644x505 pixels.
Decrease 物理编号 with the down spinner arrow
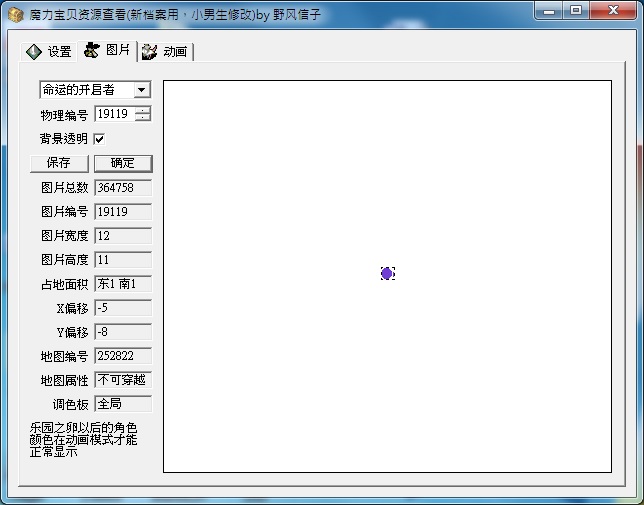(x=143, y=118)
